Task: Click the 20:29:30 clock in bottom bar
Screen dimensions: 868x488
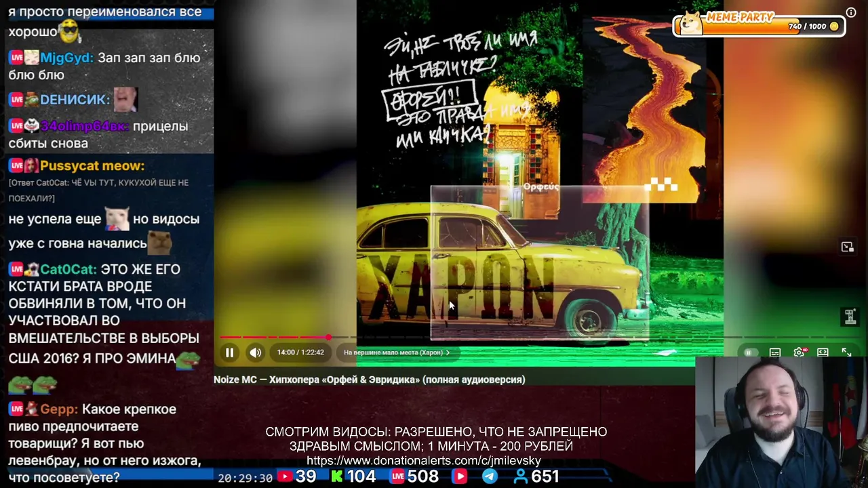Action: point(245,478)
